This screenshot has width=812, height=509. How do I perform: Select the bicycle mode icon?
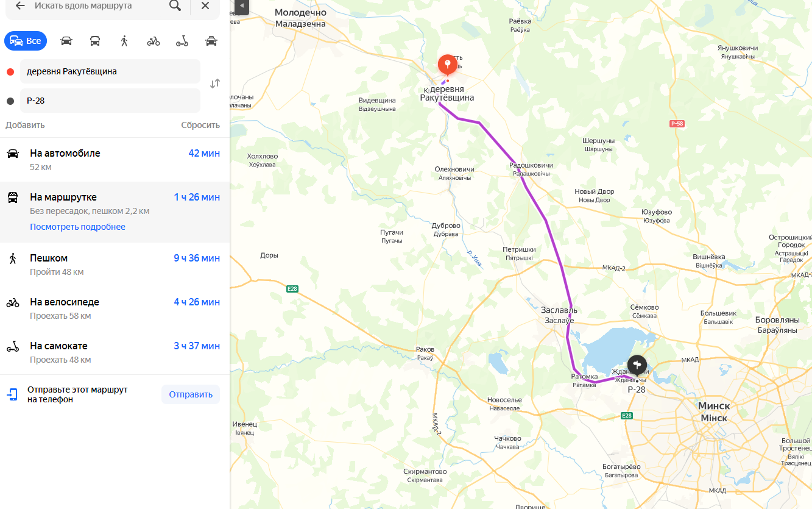click(154, 41)
